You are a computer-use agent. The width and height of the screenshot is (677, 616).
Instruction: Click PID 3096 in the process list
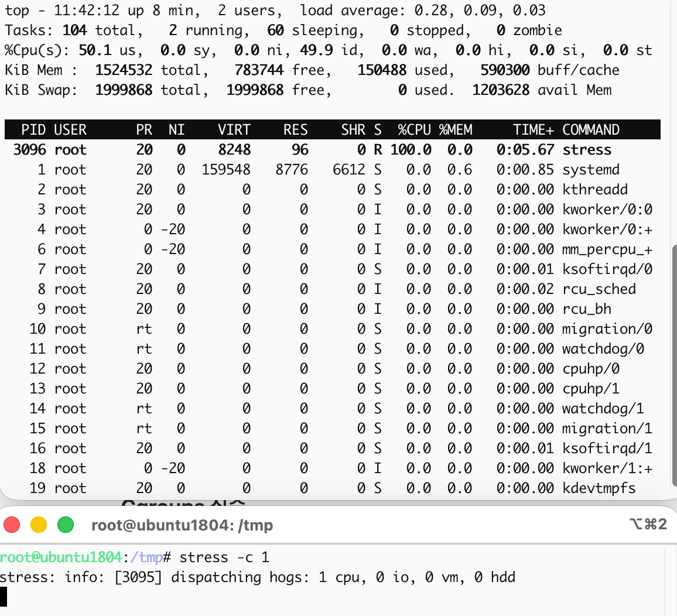coord(29,150)
